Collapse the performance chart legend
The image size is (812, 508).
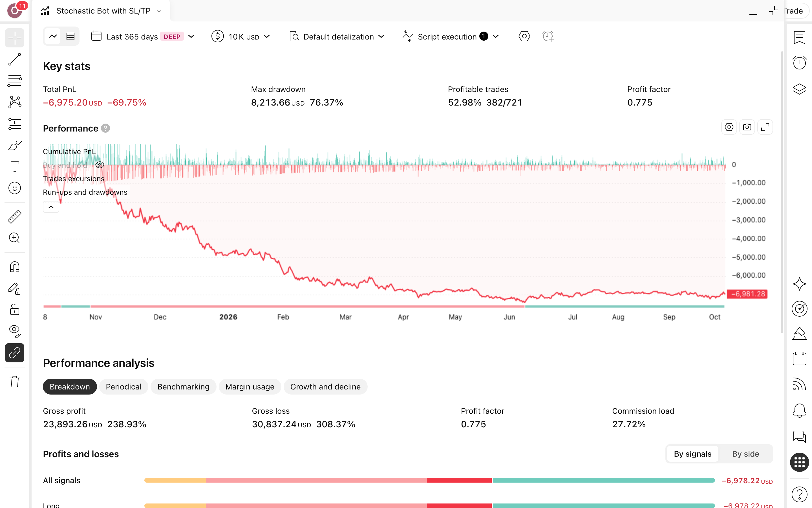pos(51,207)
